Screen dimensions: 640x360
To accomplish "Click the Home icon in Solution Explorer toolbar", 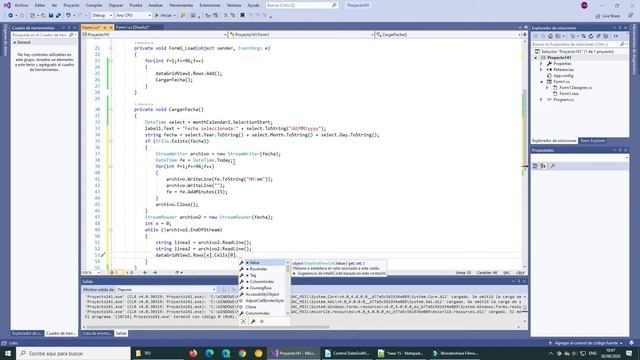I will pyautogui.click(x=550, y=36).
